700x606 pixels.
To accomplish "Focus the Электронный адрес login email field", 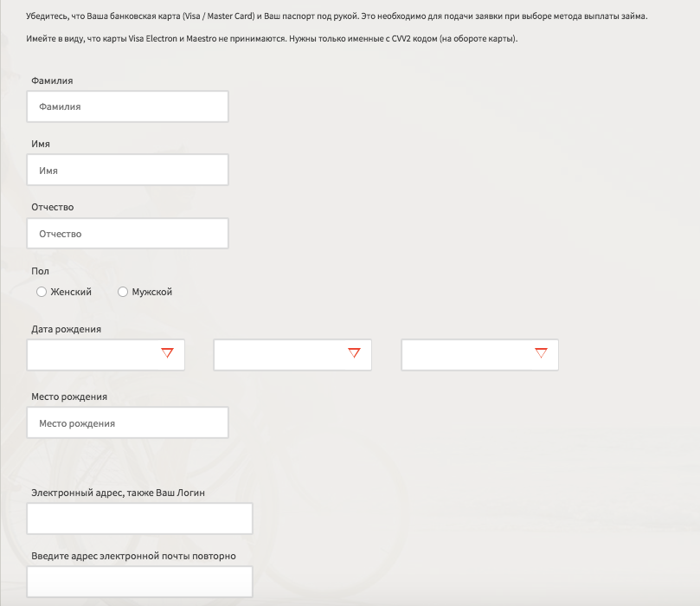I will click(140, 519).
